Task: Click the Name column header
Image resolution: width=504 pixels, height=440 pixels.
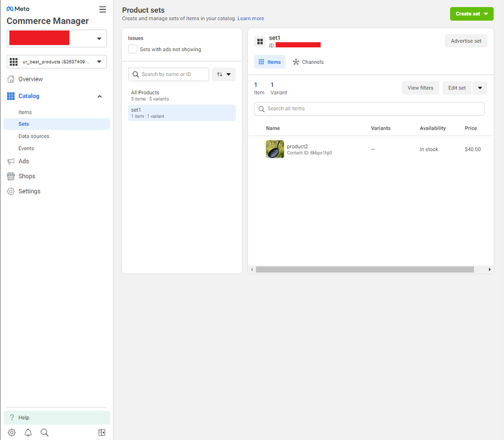Action: coord(273,128)
